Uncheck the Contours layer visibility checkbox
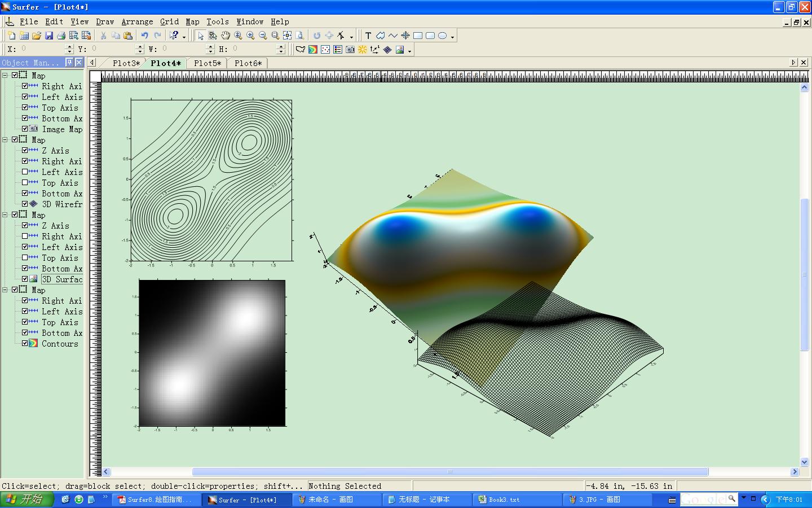 coord(25,343)
